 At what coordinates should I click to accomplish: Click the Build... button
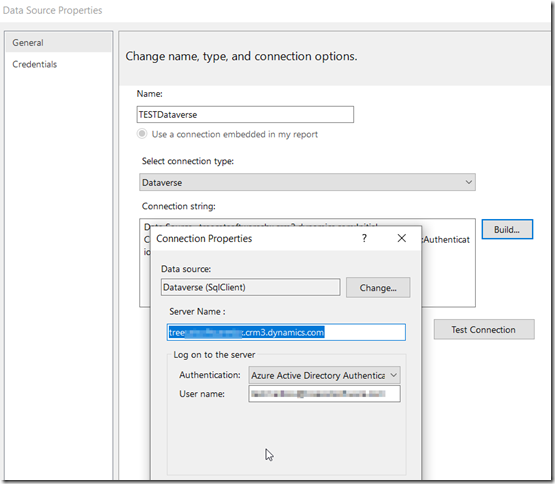(x=507, y=229)
